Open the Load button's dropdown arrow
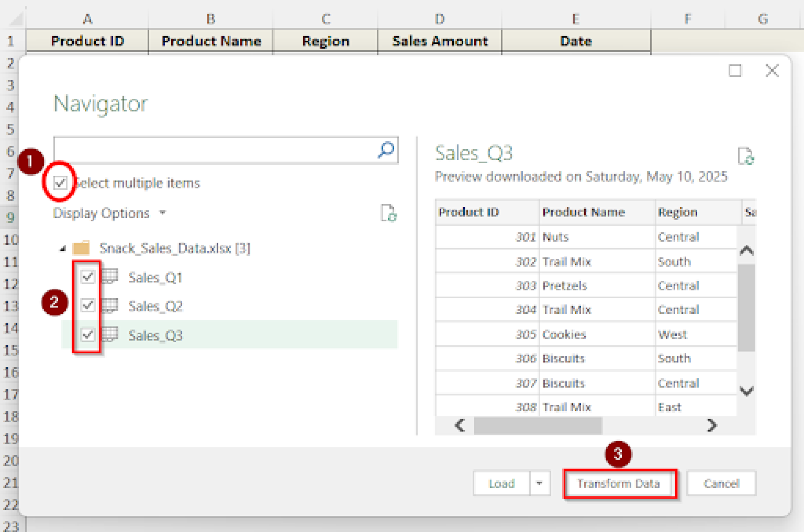This screenshot has width=804, height=532. point(540,483)
